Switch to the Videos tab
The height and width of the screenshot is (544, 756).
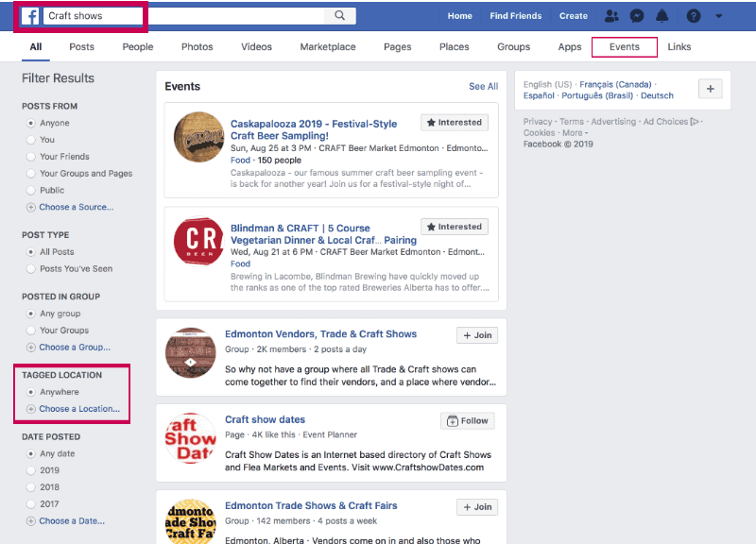click(256, 46)
